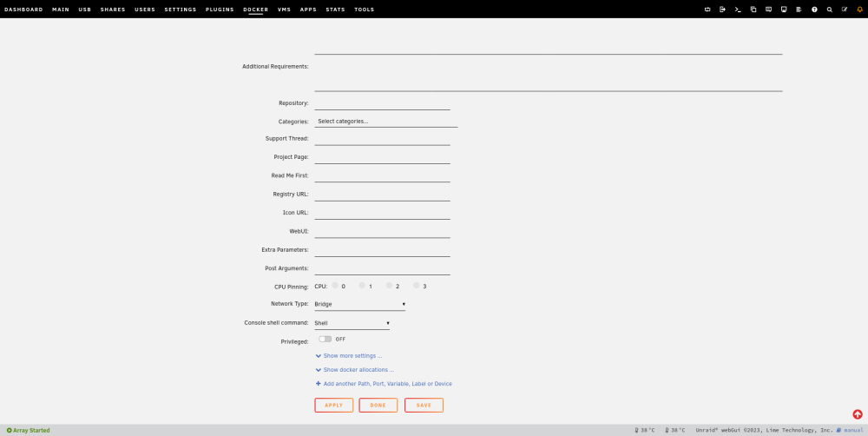Click the logout icon in header
This screenshot has width=868, height=436.
(722, 10)
